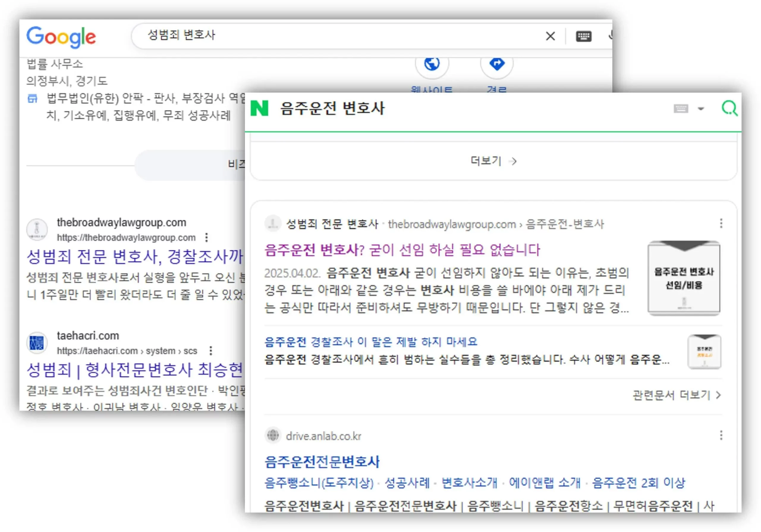
Task: Click the Google search field text 성범죄 변호사
Action: [x=181, y=35]
